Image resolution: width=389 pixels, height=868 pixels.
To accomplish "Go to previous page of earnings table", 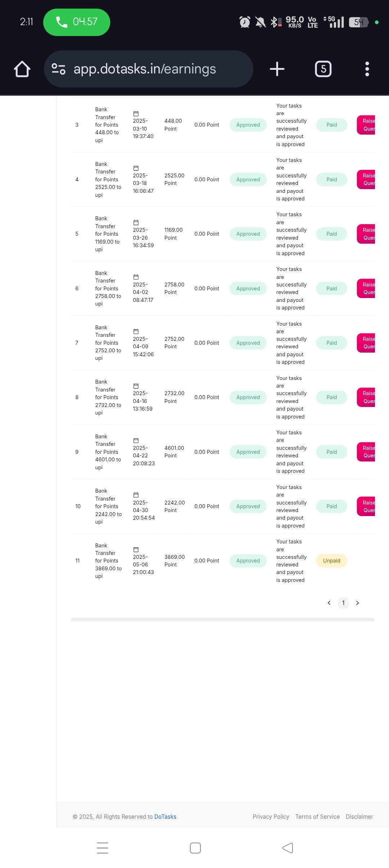I will click(329, 603).
